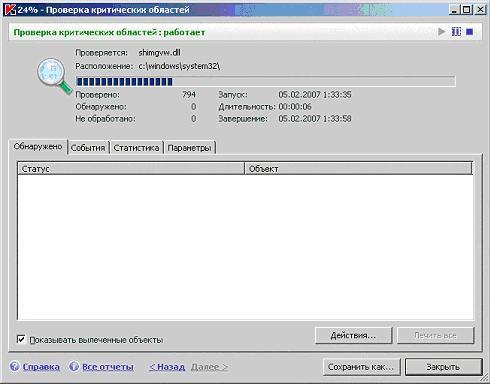
Task: Click the Справка help icon
Action: click(x=15, y=367)
